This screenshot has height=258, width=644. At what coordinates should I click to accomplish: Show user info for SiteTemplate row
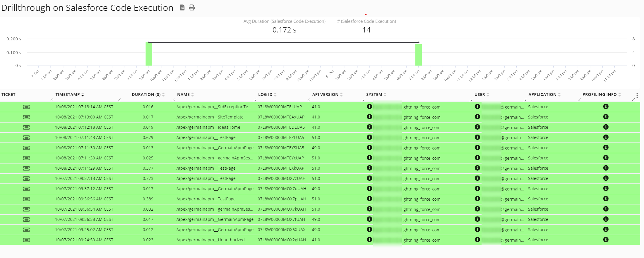point(477,117)
